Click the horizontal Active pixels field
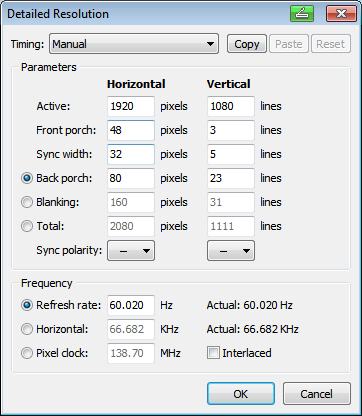Screen dimensions: 362x416 pyautogui.click(x=131, y=106)
